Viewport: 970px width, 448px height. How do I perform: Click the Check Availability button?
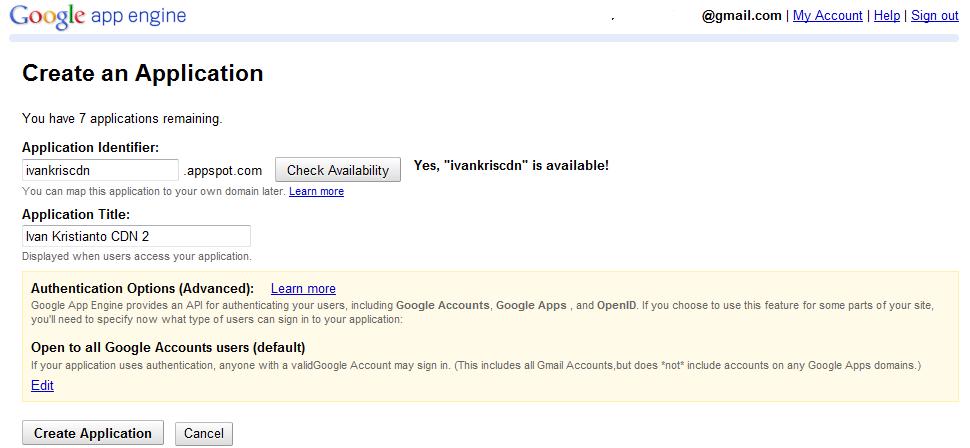point(338,170)
